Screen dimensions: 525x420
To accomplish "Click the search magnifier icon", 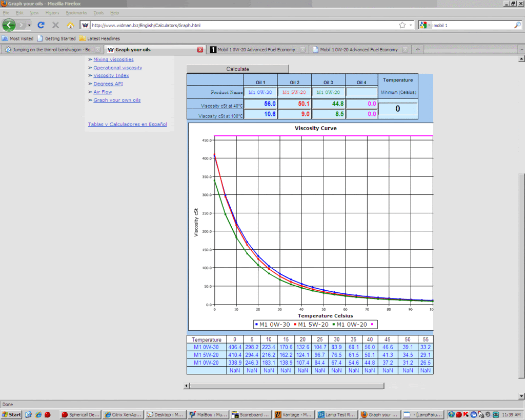I will [517, 25].
